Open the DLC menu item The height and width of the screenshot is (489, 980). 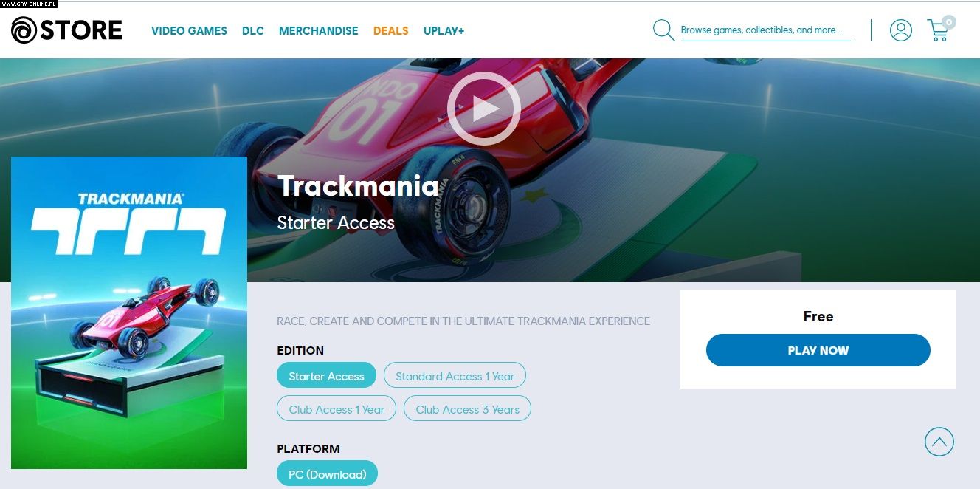point(252,31)
